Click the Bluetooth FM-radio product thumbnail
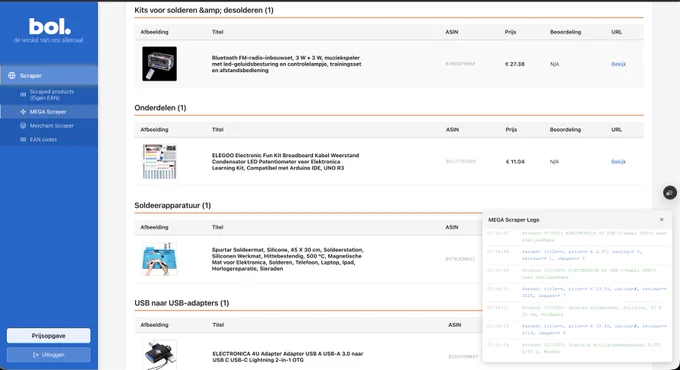The width and height of the screenshot is (680, 370). (x=160, y=64)
